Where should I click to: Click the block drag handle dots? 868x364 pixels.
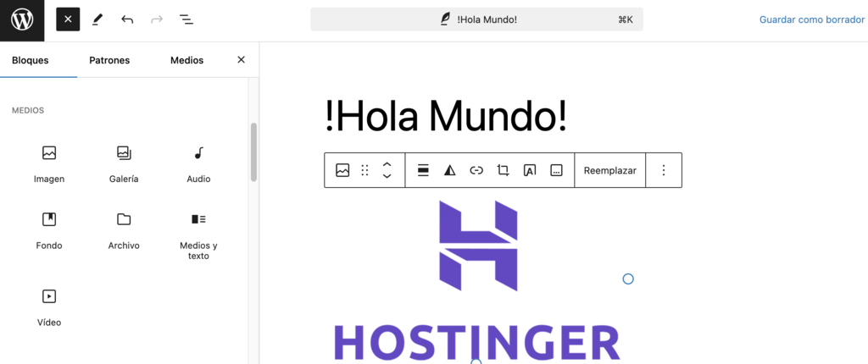coord(364,170)
